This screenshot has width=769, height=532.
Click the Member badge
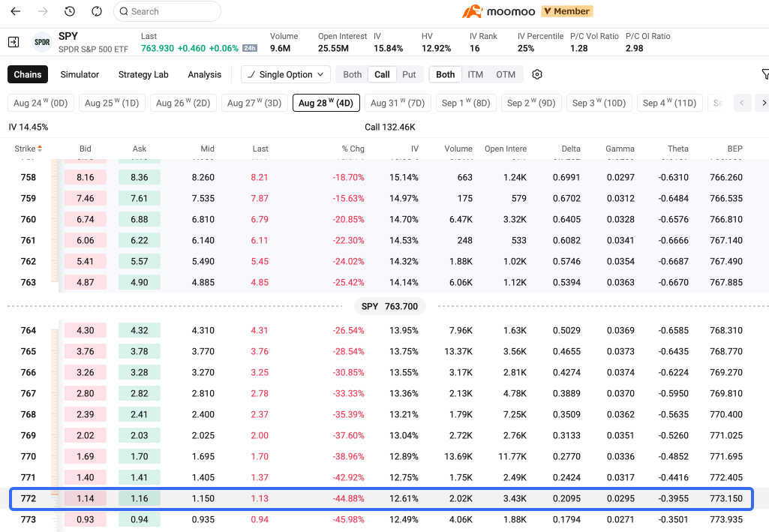tap(567, 11)
